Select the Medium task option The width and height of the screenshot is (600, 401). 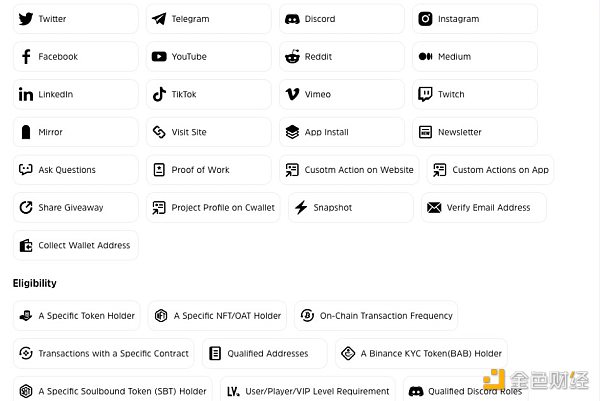coord(475,57)
